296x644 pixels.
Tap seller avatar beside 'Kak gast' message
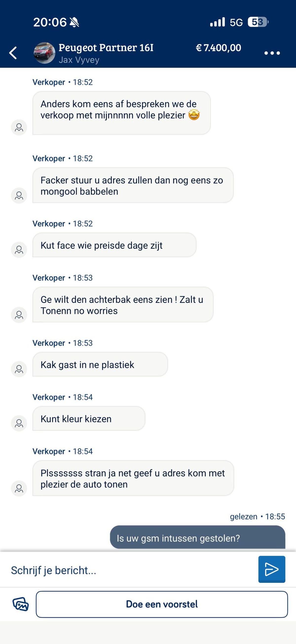19,369
